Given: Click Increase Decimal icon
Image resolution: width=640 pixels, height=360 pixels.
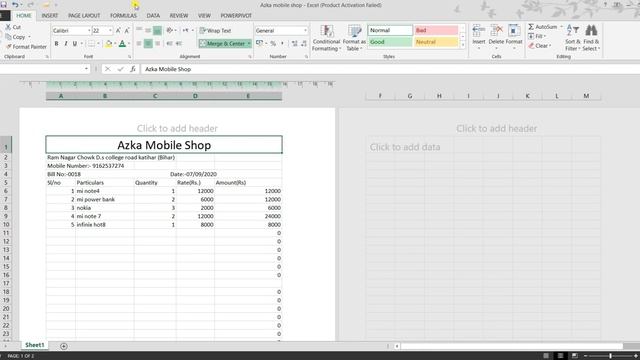Looking at the screenshot, I should 294,43.
